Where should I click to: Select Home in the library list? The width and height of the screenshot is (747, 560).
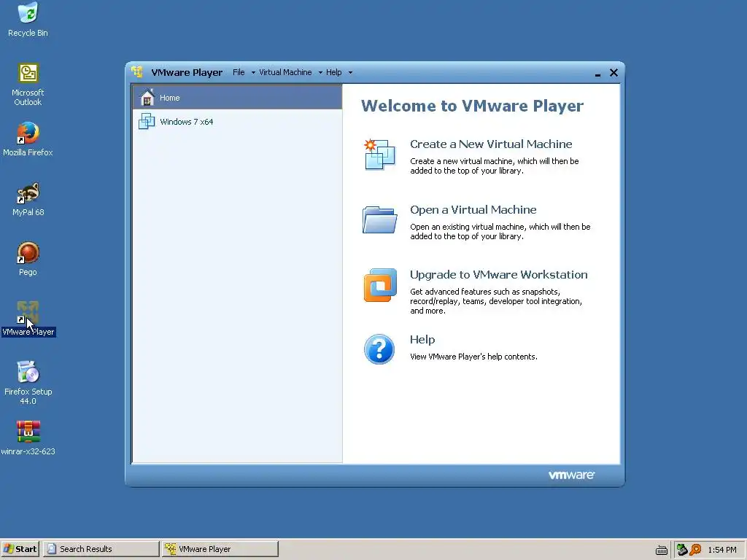237,98
